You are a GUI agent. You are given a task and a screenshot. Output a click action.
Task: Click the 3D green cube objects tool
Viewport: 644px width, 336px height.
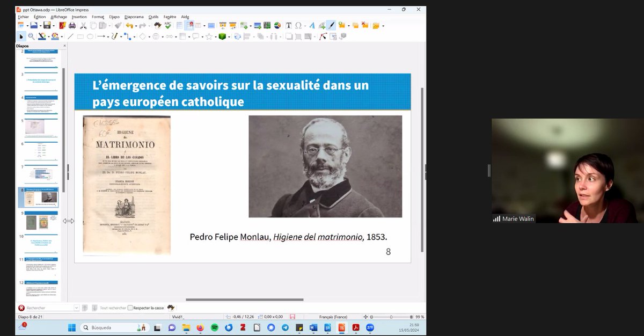pyautogui.click(x=222, y=36)
